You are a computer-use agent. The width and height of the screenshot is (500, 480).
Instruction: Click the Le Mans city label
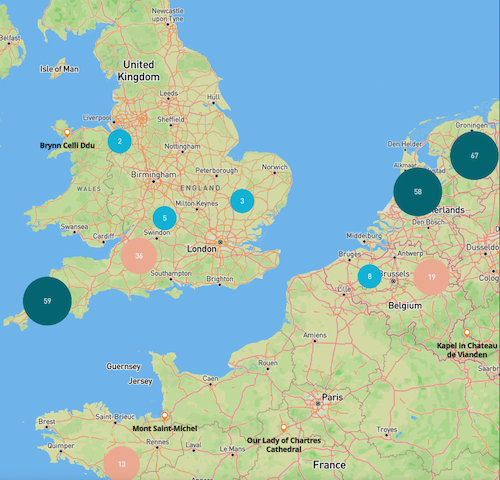(x=232, y=449)
